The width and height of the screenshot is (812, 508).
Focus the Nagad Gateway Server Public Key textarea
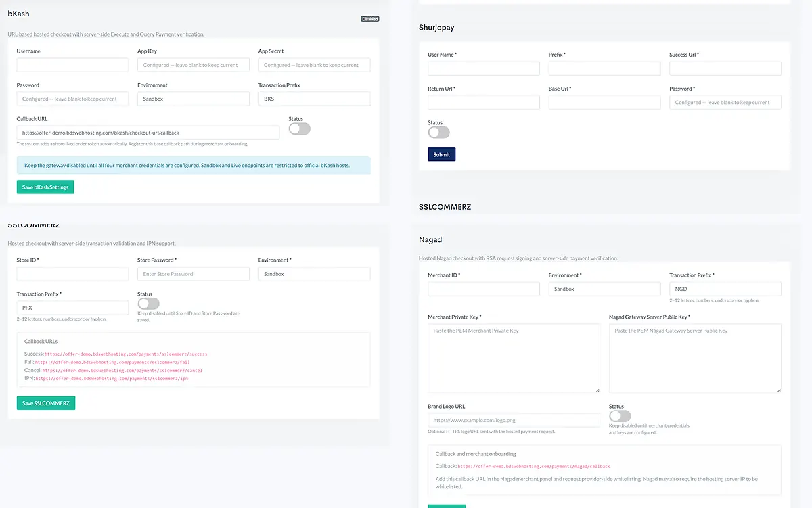click(x=695, y=359)
